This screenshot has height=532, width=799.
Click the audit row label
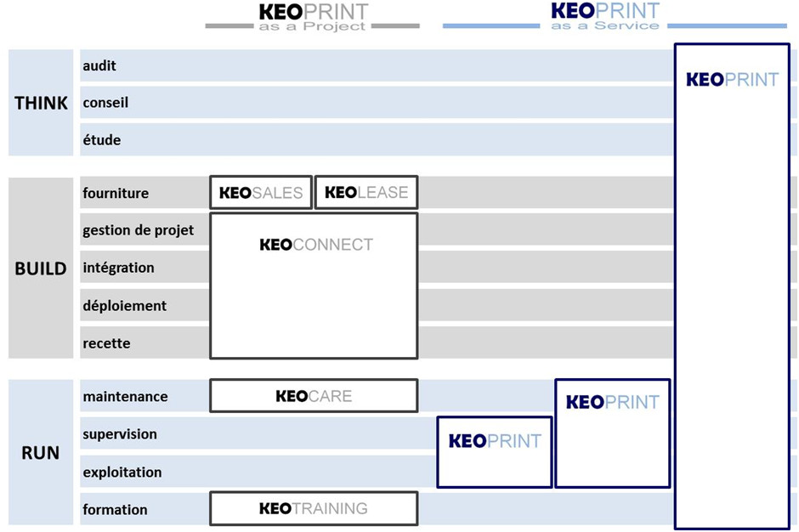point(99,65)
